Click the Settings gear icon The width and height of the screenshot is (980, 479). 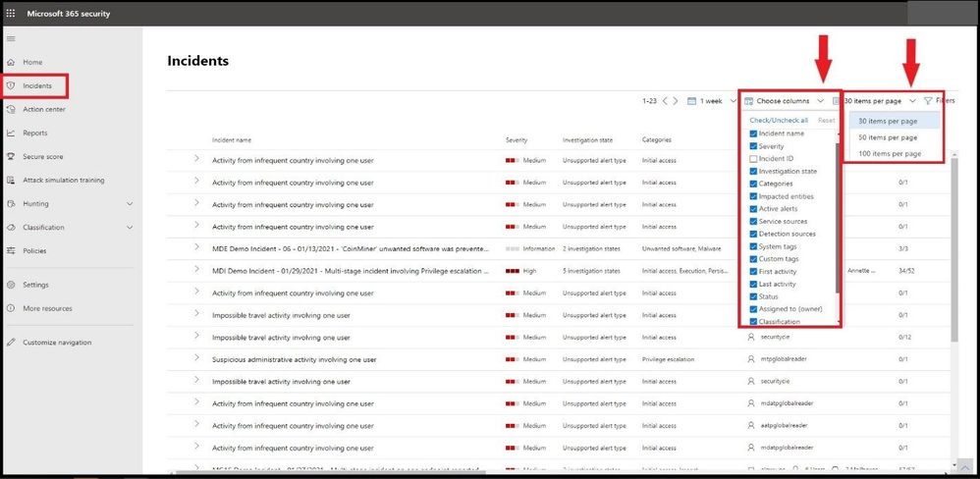point(11,285)
